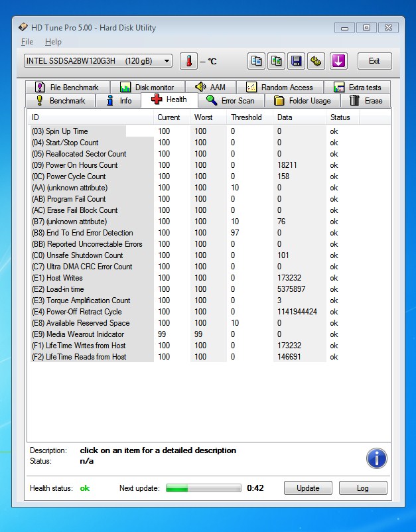Sort by Worst column header
This screenshot has height=532, width=416.
click(208, 117)
